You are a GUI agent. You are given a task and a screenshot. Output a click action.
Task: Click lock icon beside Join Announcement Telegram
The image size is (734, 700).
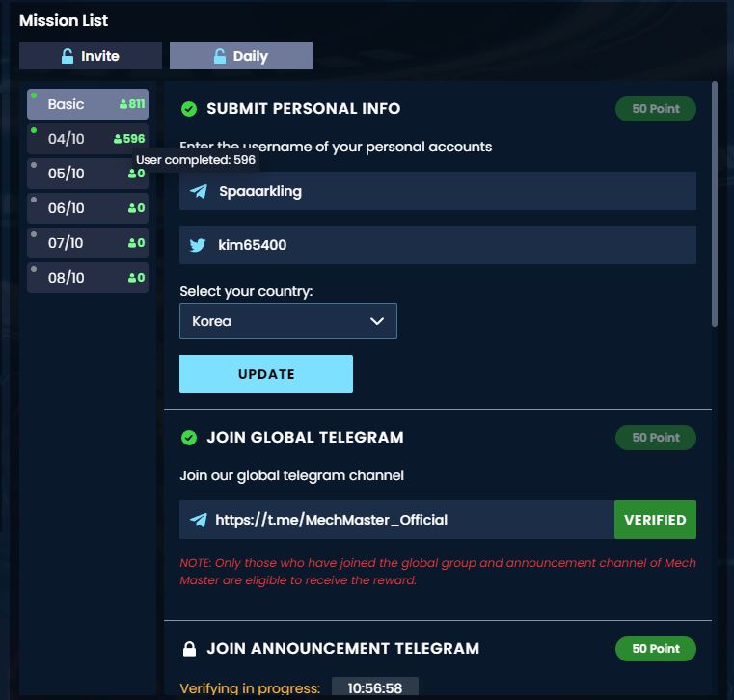[x=189, y=649]
